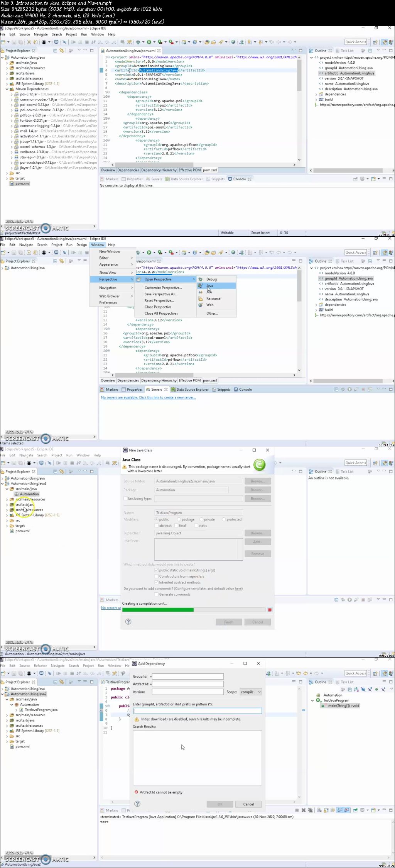This screenshot has height=868, width=395.
Task: Choose Customize Perspective... menu entry
Action: click(x=163, y=288)
